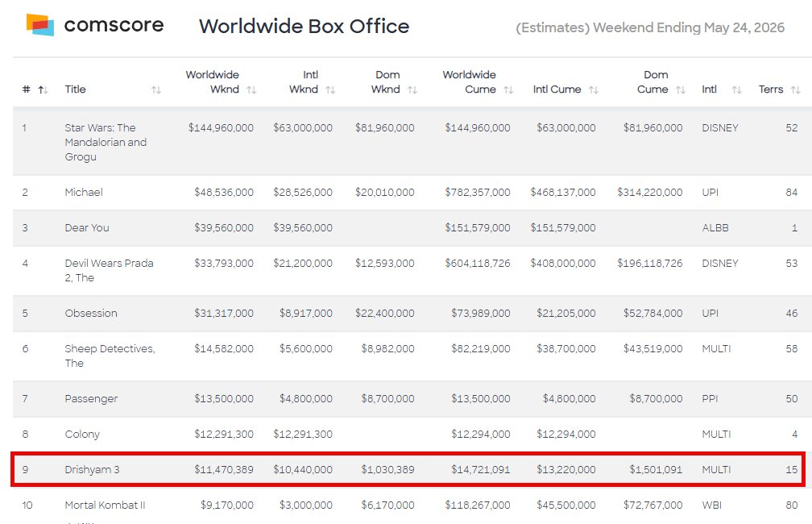Click Drishyam 3's $14,721,091 worldwide cume

point(481,469)
